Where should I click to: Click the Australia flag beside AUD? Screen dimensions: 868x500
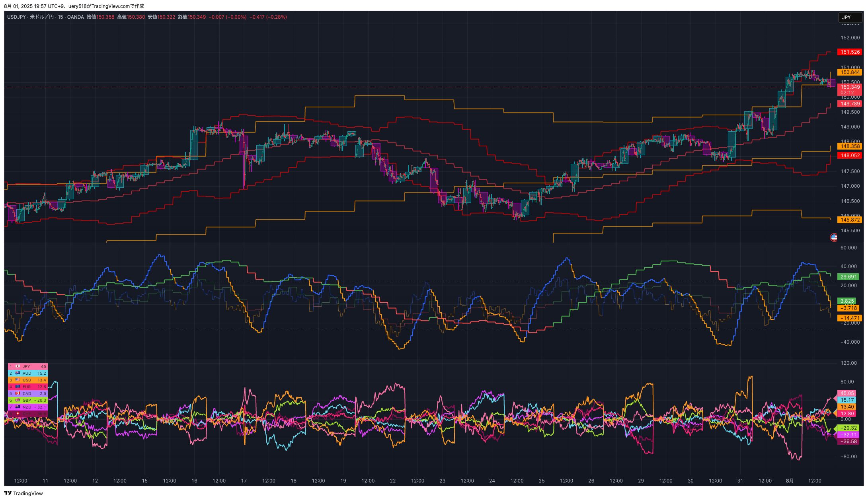18,373
